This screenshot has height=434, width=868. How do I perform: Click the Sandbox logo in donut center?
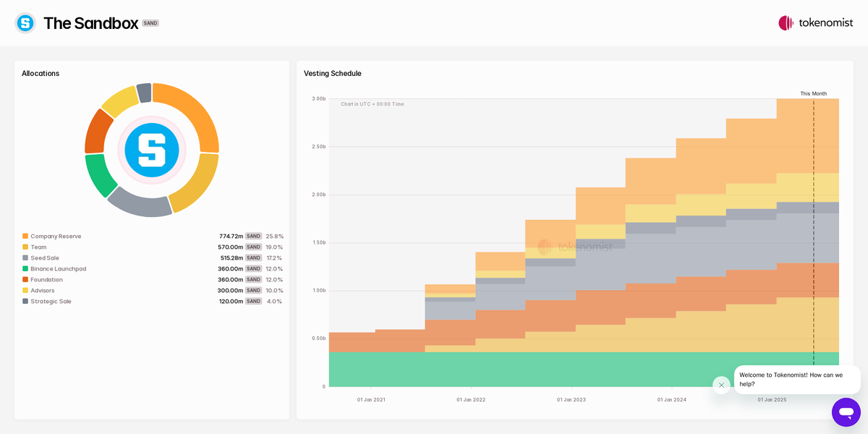(x=152, y=150)
